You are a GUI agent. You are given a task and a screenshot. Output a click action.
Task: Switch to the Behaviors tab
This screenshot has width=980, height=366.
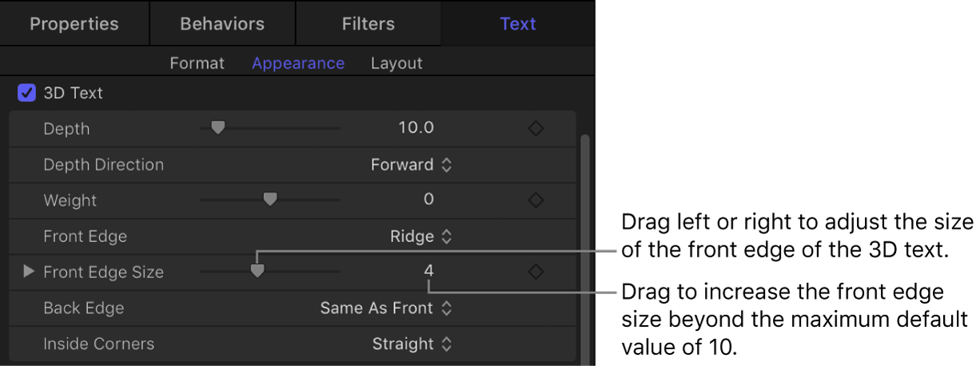222,23
